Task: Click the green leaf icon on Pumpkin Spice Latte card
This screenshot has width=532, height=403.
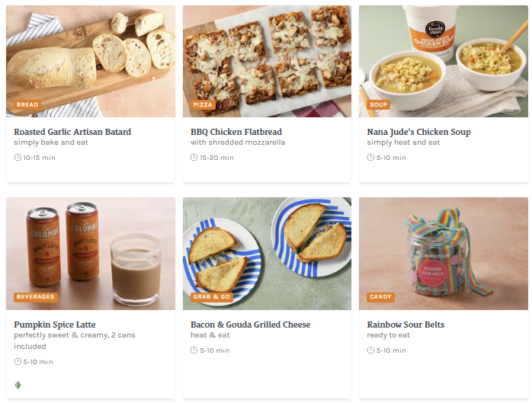Action: pyautogui.click(x=18, y=385)
